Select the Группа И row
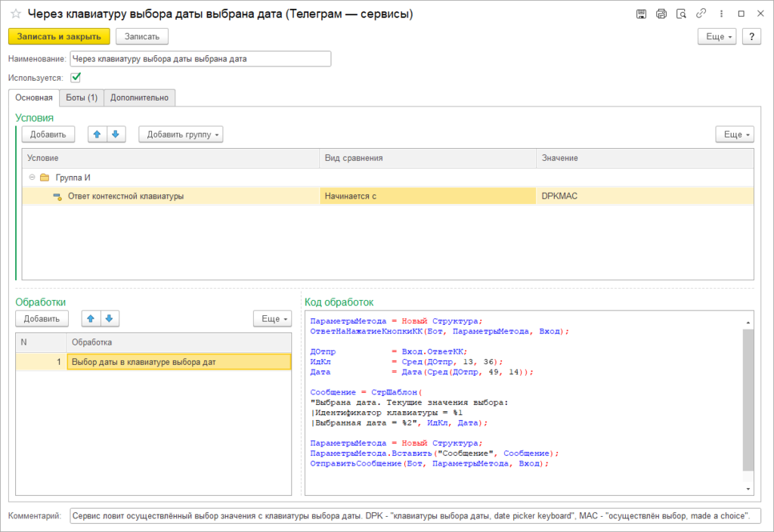This screenshot has width=774, height=532. (388, 177)
